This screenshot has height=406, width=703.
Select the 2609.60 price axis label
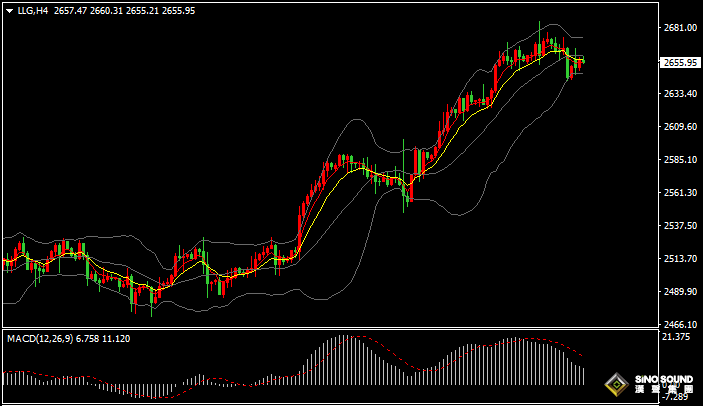680,127
